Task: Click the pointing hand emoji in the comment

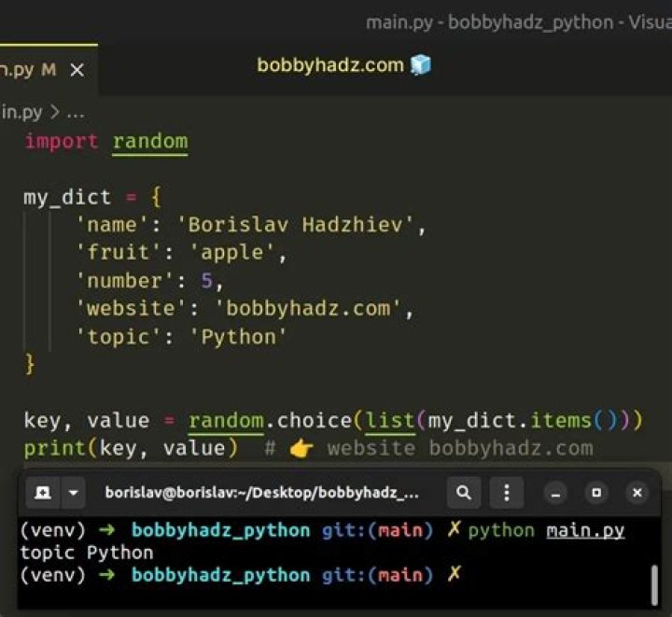Action: click(x=301, y=448)
